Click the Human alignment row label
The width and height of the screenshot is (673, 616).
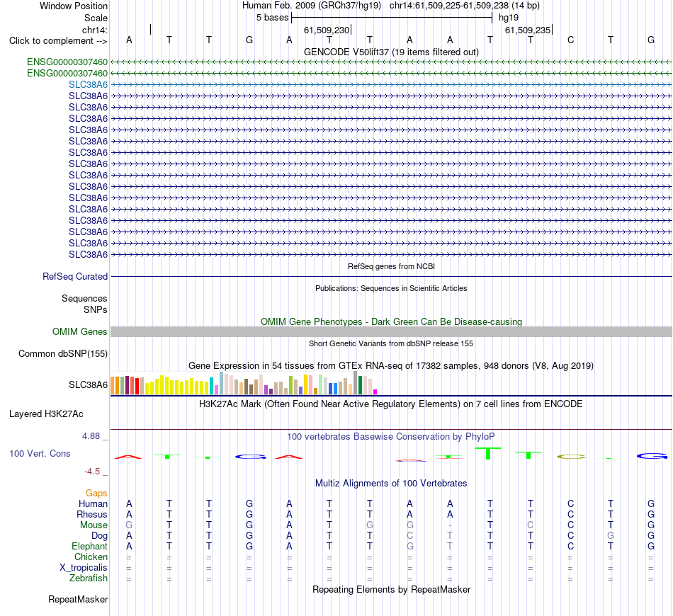tap(93, 503)
